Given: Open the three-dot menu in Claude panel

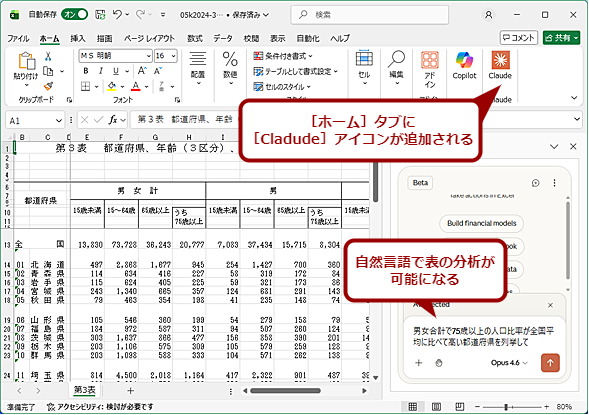Looking at the screenshot, I should click(x=554, y=183).
